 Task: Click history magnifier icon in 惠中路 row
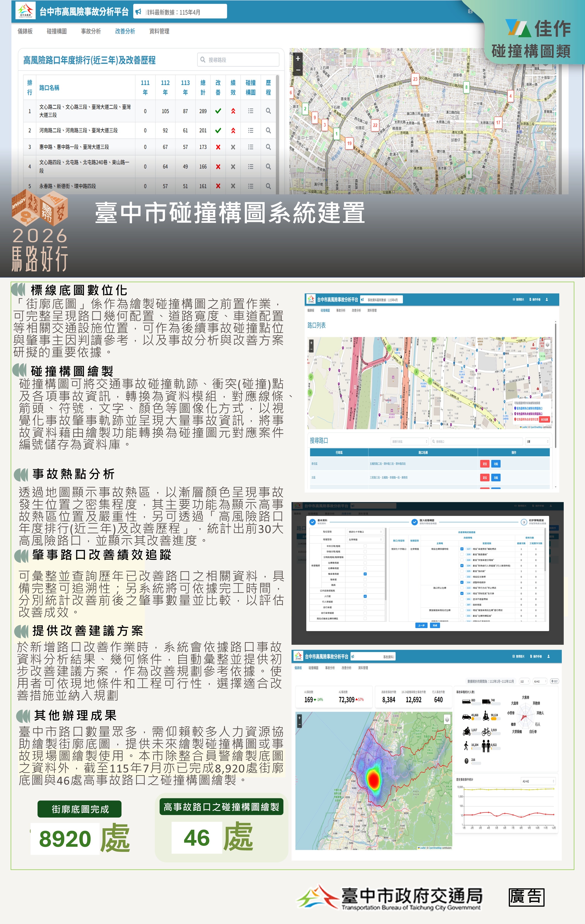[x=268, y=147]
